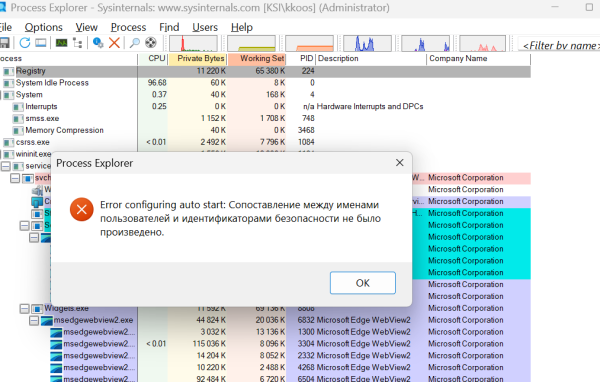Open the Help menu
600x382 pixels.
click(241, 27)
